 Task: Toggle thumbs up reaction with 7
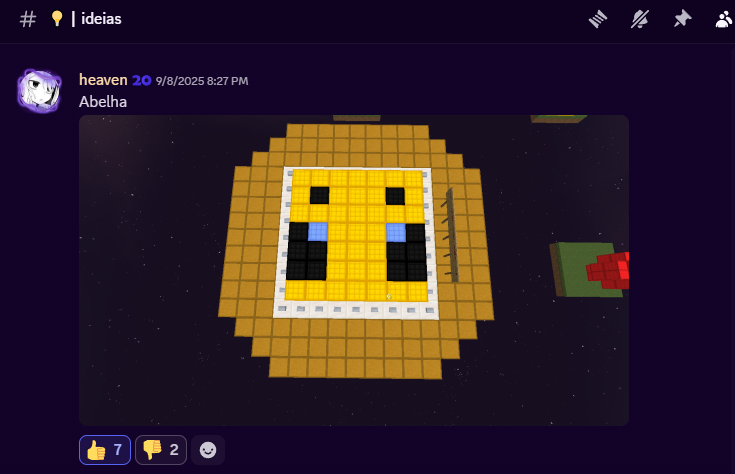105,450
